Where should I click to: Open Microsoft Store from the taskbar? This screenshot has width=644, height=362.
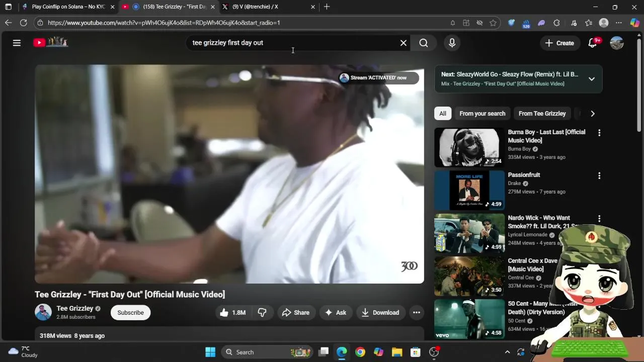[x=415, y=352]
